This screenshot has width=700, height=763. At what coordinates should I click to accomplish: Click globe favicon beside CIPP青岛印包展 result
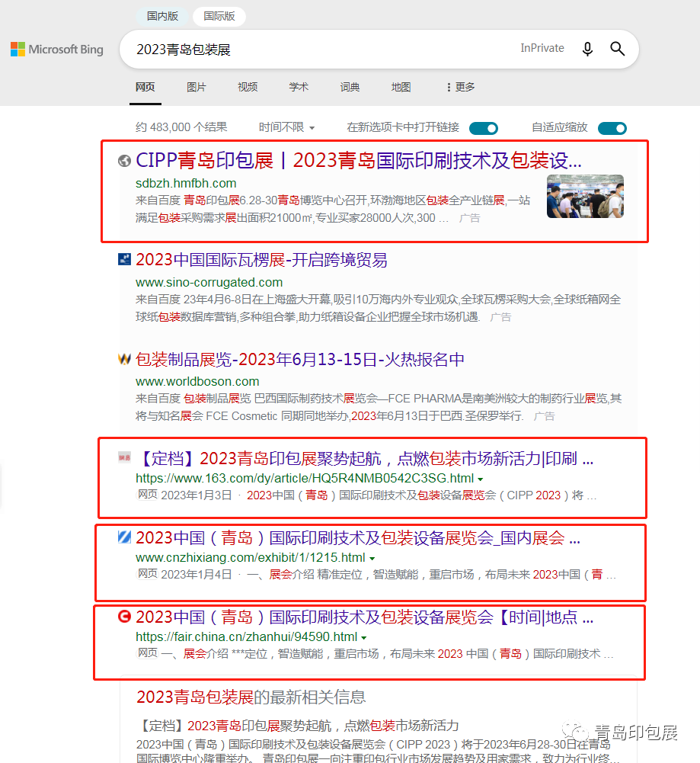point(124,161)
